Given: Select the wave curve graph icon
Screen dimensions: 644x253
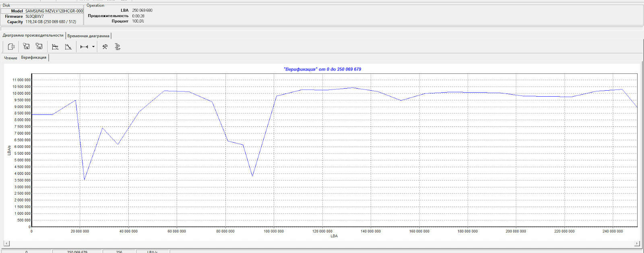Looking at the screenshot, I should (55, 47).
